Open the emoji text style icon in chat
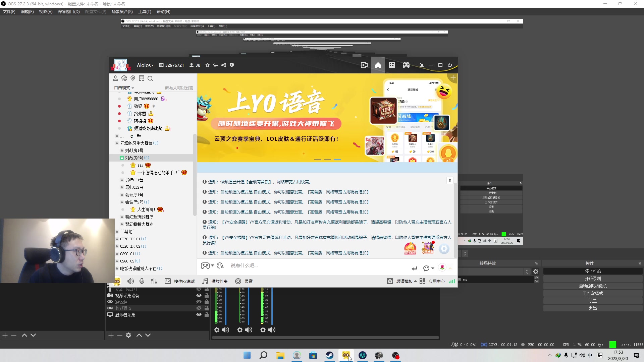This screenshot has width=644, height=362. (220, 266)
